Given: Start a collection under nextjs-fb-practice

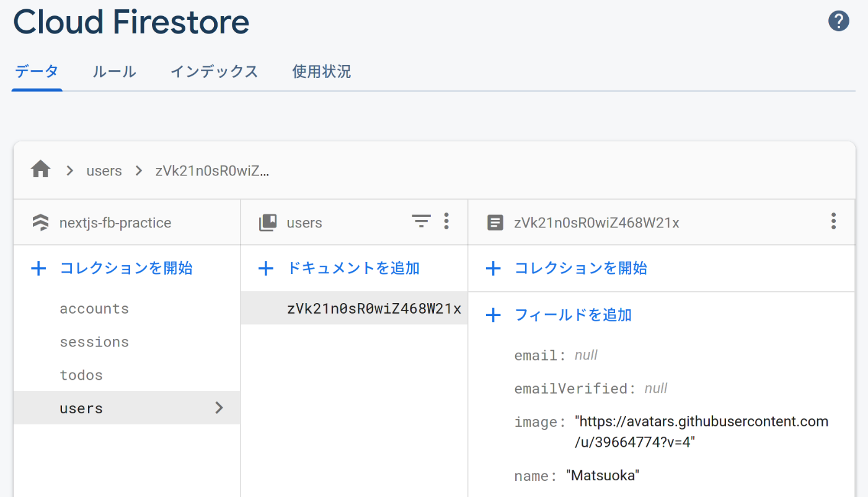Looking at the screenshot, I should (126, 268).
